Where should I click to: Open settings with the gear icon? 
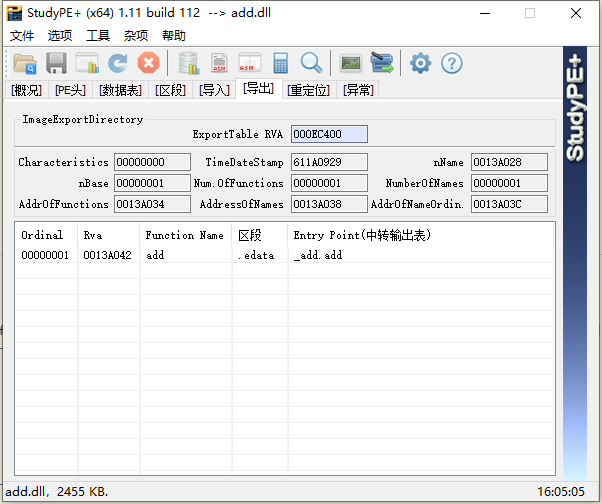click(420, 63)
